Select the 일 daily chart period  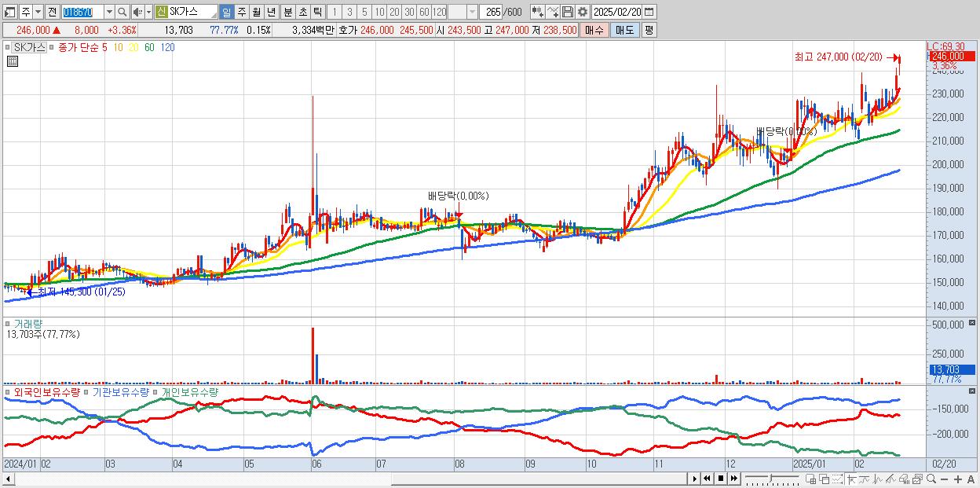[226, 12]
